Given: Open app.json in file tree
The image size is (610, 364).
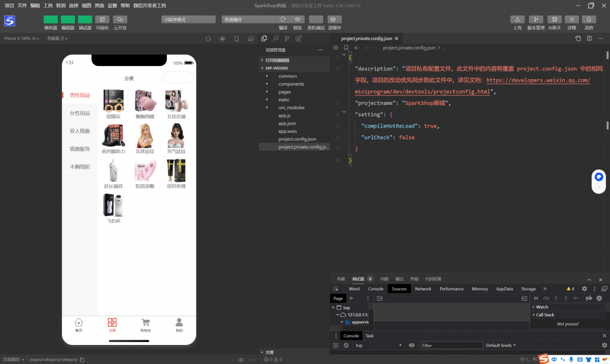Looking at the screenshot, I should coord(287,123).
